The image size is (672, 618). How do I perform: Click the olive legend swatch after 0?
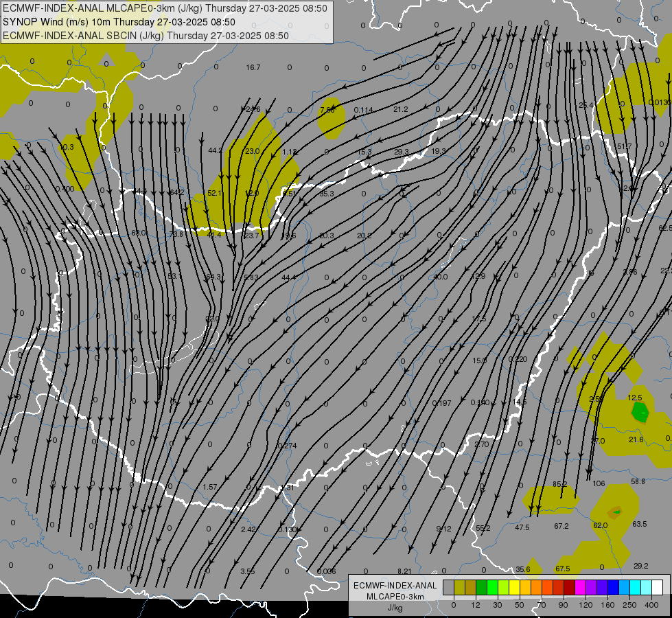(x=459, y=587)
